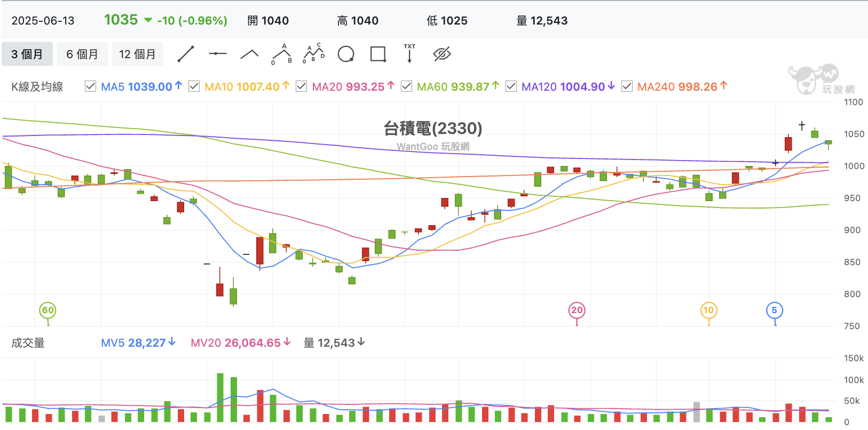
Task: Uncheck the MA120 moving average checkbox
Action: pos(511,86)
